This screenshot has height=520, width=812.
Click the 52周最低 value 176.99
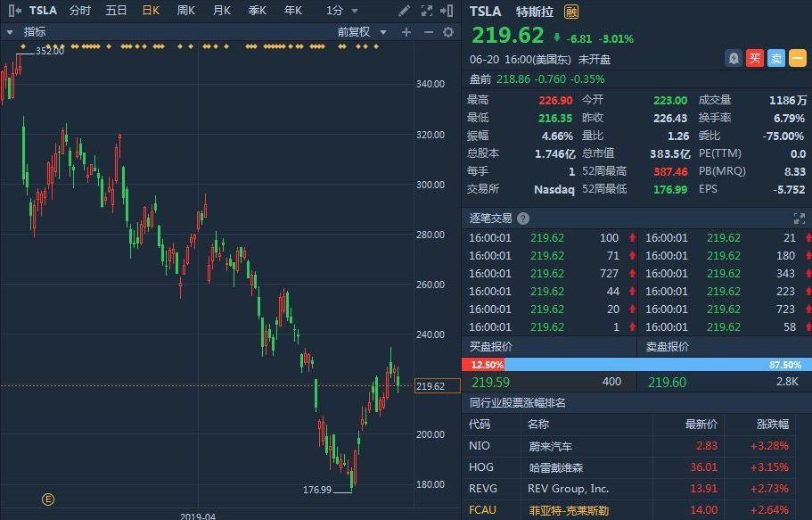[670, 189]
